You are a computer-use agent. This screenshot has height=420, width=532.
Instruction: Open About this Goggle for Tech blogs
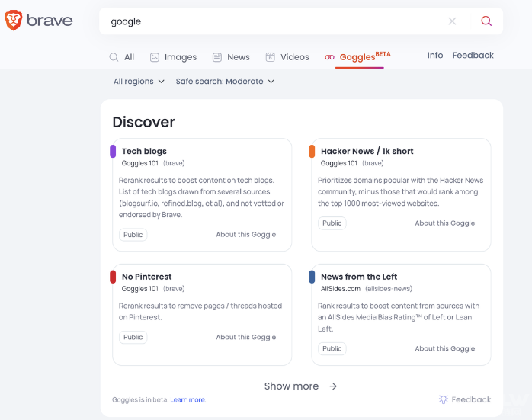tap(246, 235)
